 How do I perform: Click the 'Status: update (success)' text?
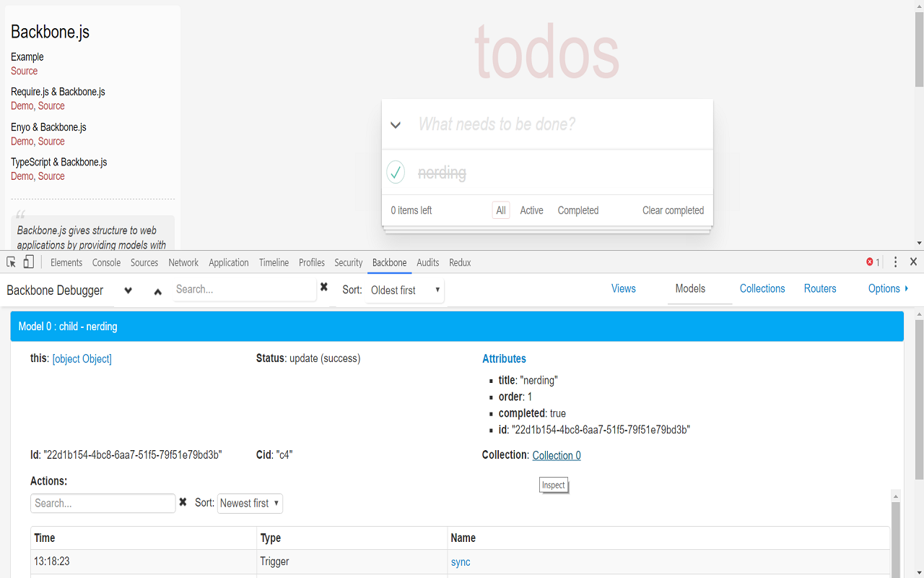point(308,358)
